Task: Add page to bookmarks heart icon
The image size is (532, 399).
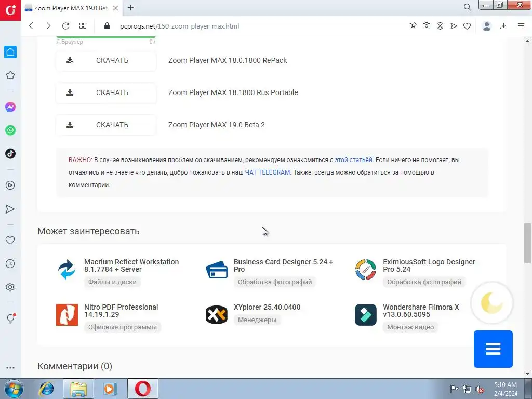Action: 467,26
